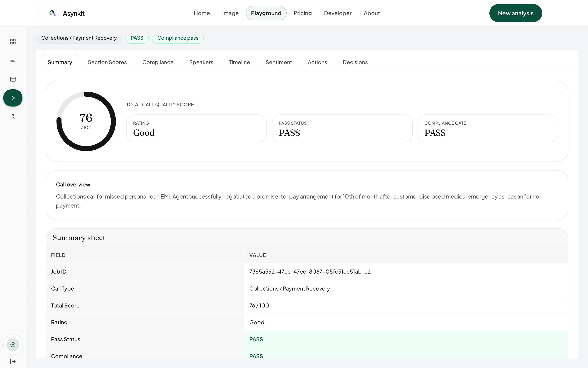Screen dimensions: 588x368
Task: Select the PASS value in Pass Status row
Action: coord(256,339)
